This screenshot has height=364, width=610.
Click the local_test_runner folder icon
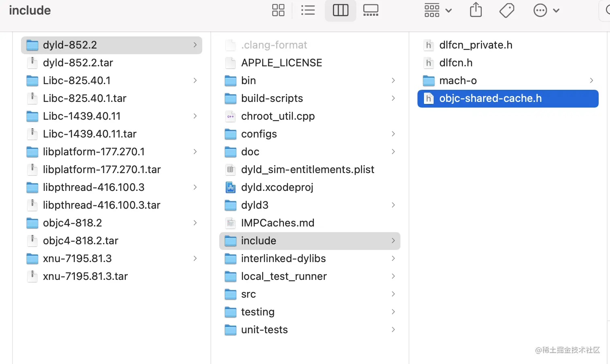pyautogui.click(x=231, y=276)
